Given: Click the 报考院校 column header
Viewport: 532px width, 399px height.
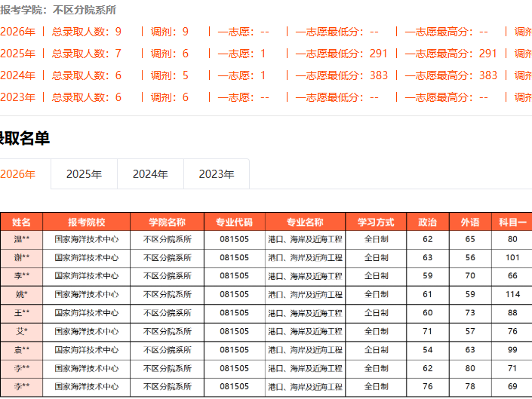Looking at the screenshot, I should (x=87, y=222).
